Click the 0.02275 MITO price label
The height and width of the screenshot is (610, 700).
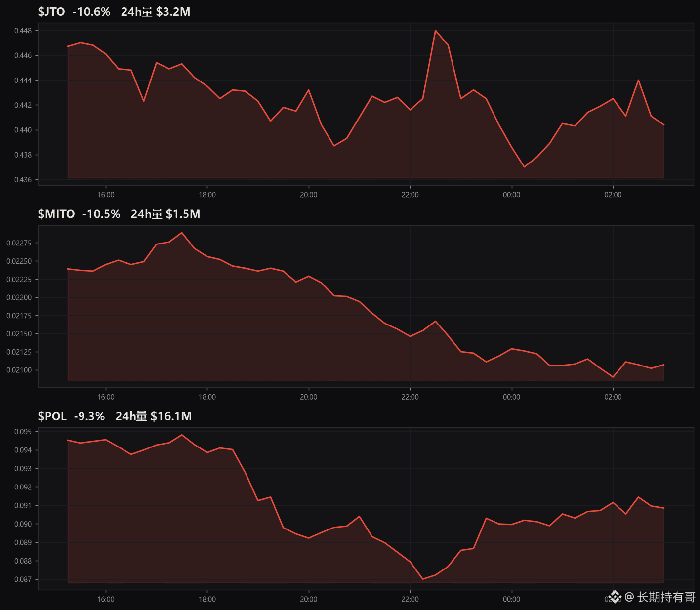[19, 243]
